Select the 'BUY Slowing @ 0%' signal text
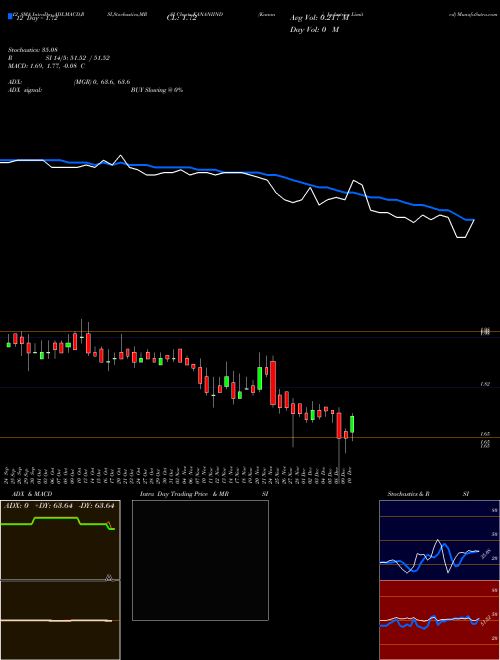 coord(157,90)
